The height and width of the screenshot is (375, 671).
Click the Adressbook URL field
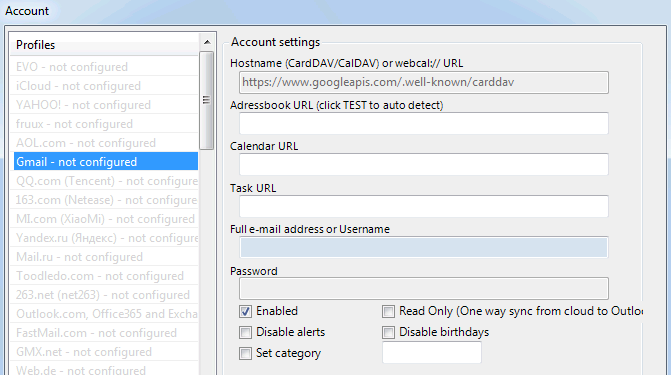424,123
